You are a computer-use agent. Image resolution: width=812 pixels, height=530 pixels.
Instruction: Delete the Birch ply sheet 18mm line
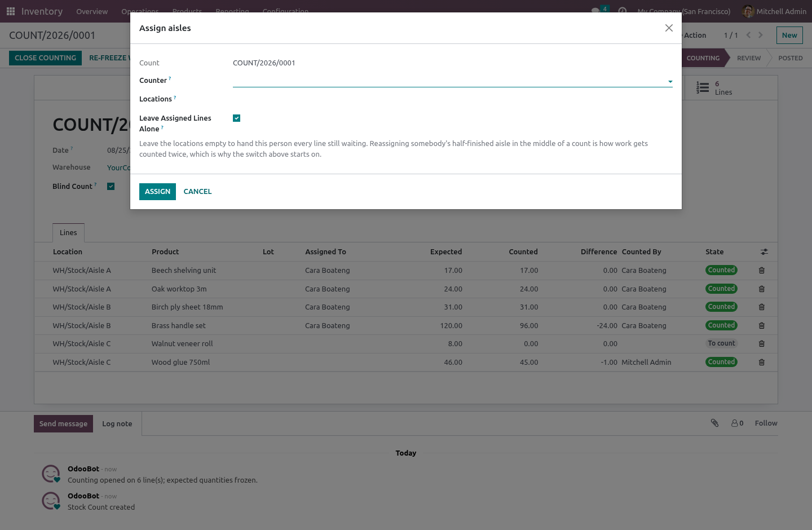(762, 307)
